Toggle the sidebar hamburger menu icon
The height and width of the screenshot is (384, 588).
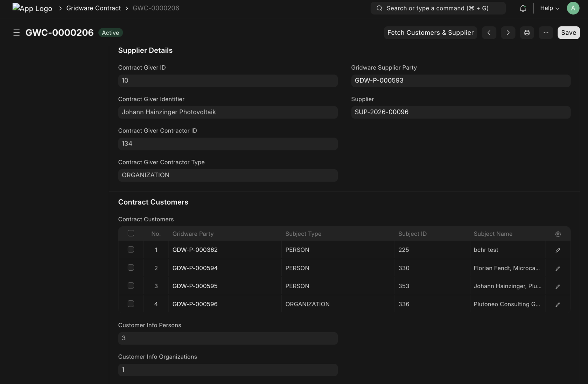(16, 33)
